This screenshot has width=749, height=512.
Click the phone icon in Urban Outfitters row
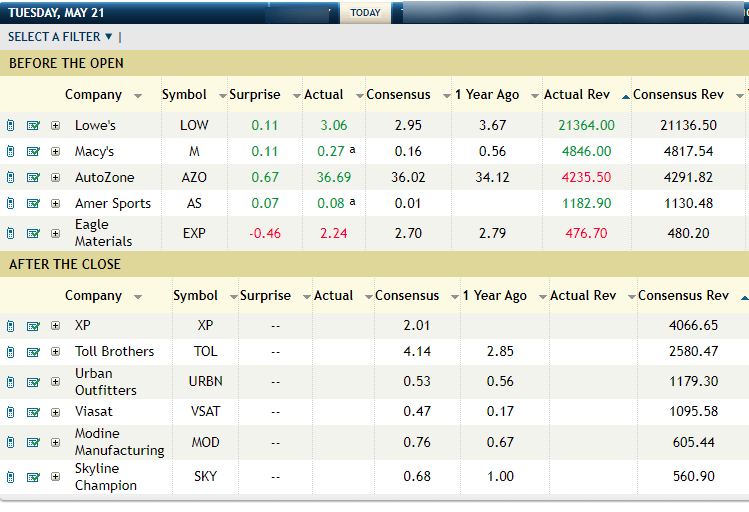11,382
